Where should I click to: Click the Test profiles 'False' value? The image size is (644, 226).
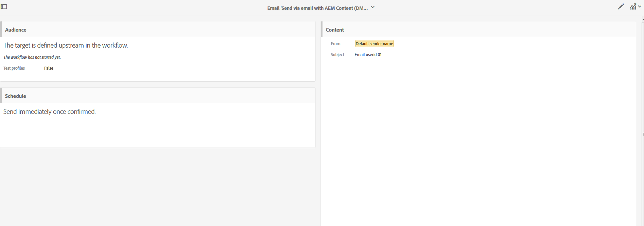pyautogui.click(x=49, y=68)
